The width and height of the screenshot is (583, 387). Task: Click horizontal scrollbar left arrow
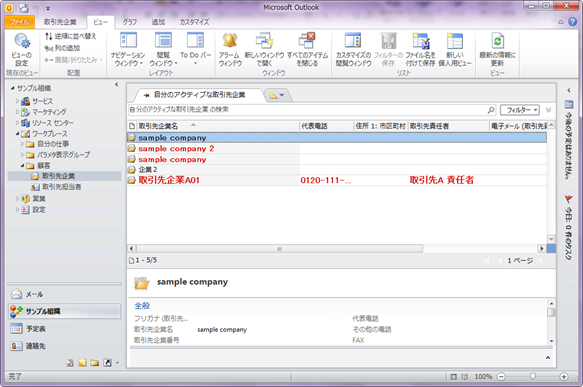click(132, 248)
